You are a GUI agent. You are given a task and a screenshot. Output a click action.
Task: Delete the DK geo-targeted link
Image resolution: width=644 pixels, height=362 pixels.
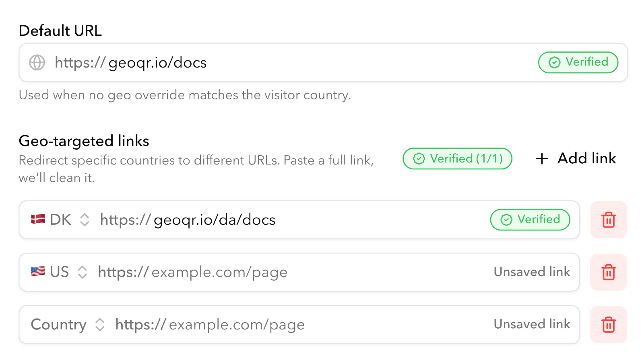(x=608, y=220)
